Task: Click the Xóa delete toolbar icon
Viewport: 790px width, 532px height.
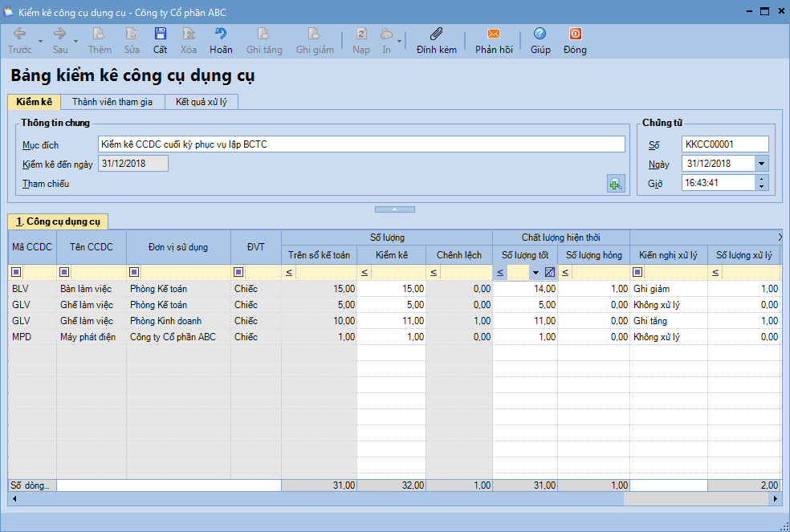Action: click(188, 35)
